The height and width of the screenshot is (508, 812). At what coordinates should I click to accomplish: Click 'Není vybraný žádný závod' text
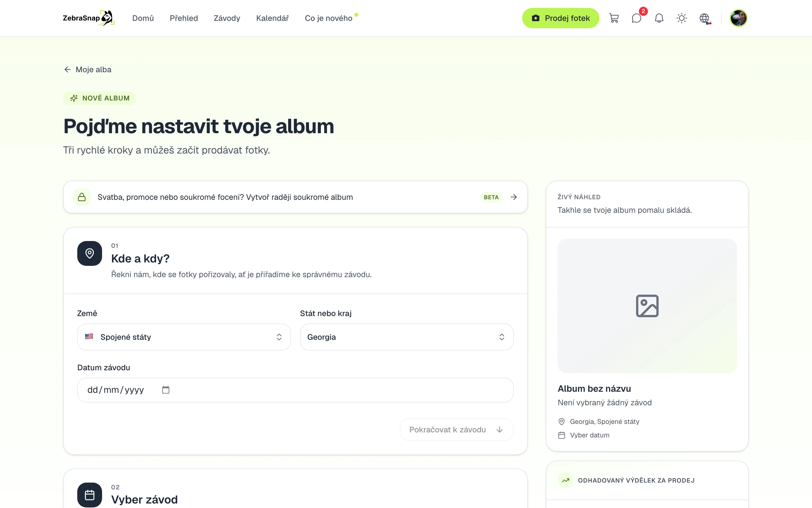coord(605,402)
